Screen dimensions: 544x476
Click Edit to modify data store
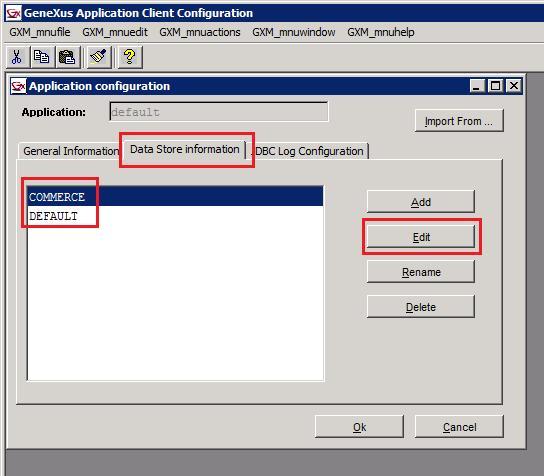[420, 237]
